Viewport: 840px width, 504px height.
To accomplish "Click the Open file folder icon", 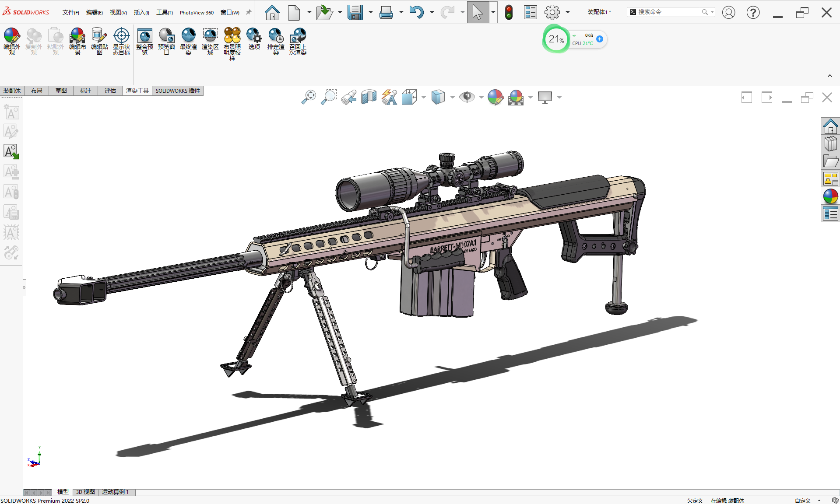I will click(324, 12).
